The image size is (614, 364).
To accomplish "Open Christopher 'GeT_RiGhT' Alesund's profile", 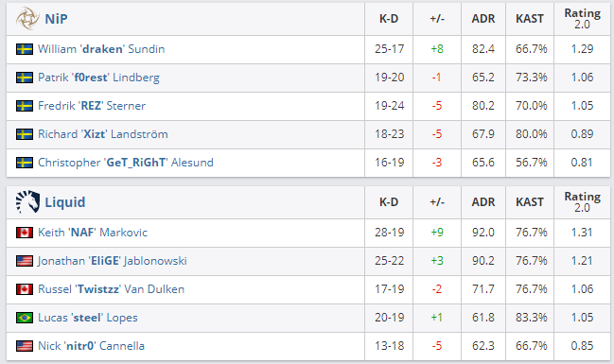I will tap(126, 163).
